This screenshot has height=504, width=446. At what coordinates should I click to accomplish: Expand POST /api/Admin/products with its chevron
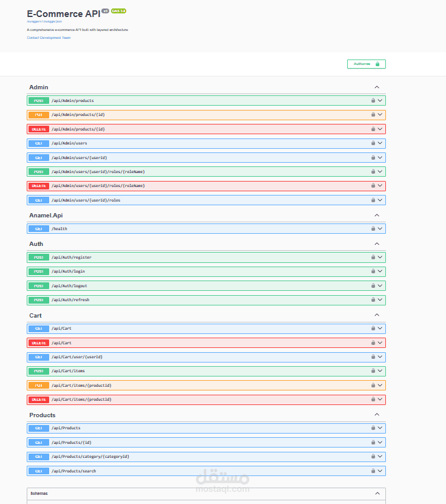[x=380, y=100]
